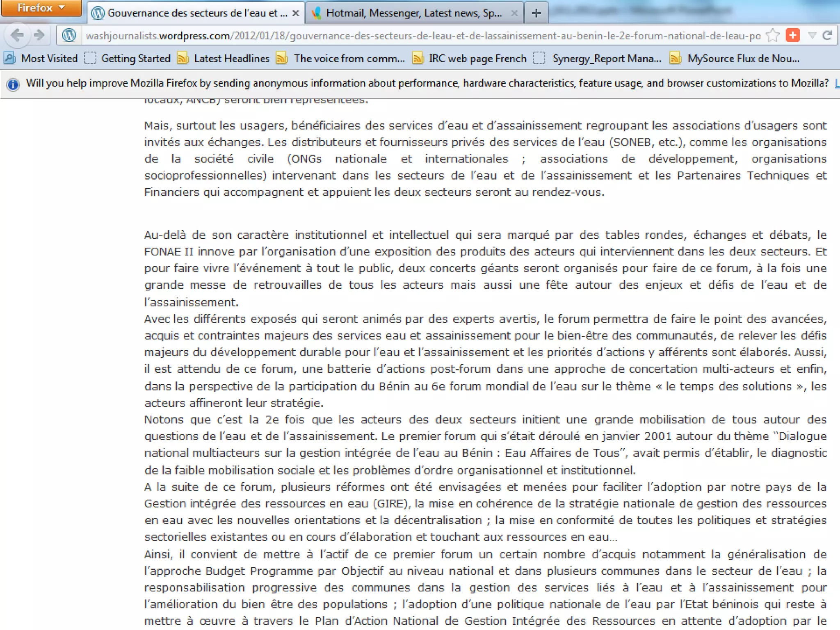Close the Hotmail Messenger tab

tap(514, 14)
